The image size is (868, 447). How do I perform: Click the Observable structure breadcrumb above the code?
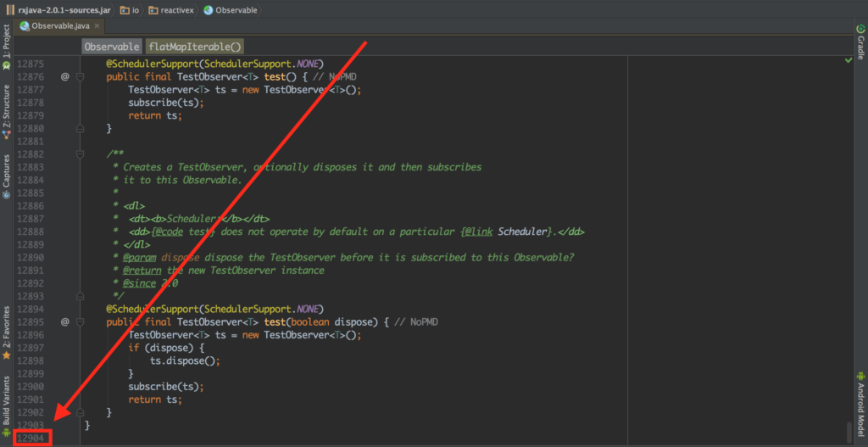click(x=112, y=47)
